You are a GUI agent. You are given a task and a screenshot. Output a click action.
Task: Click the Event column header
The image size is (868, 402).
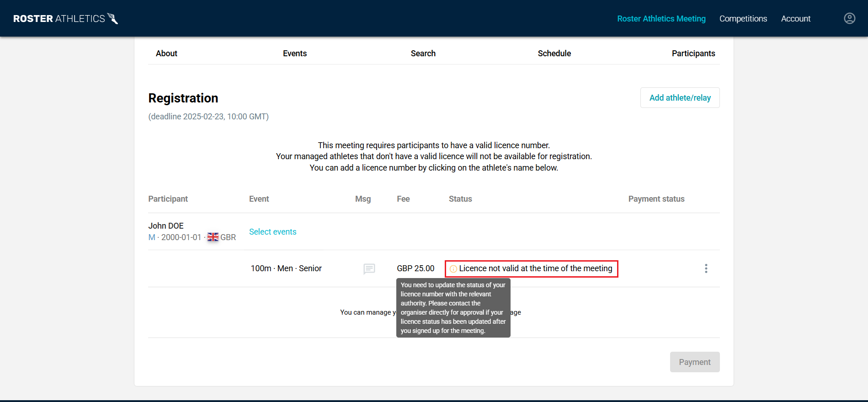(x=259, y=199)
